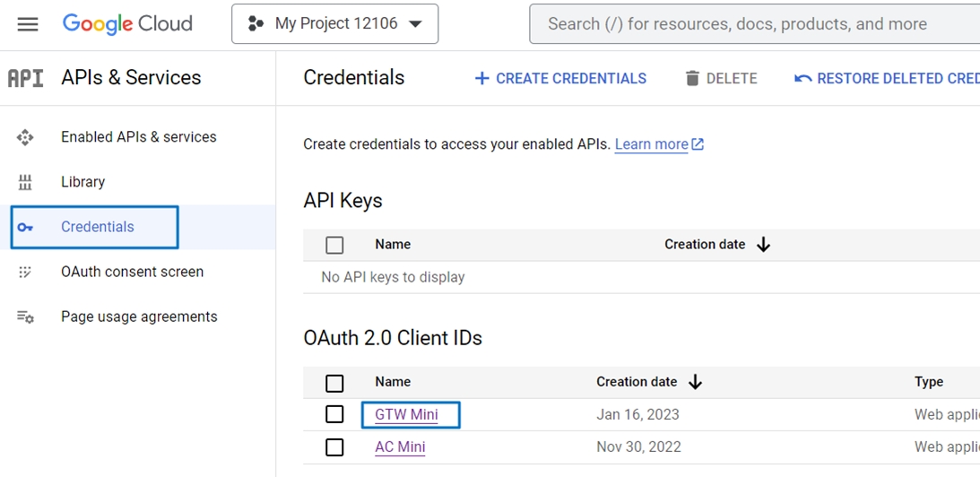980x477 pixels.
Task: Click the Create Credentials button
Action: click(560, 79)
